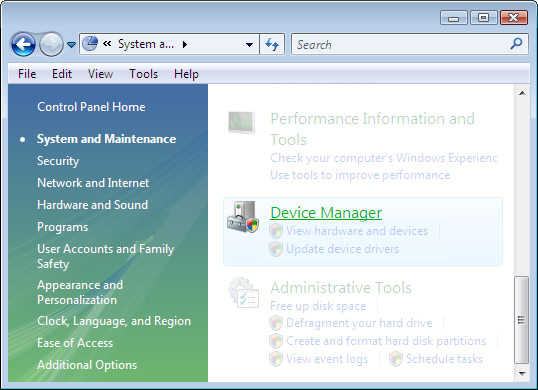Screen dimensions: 538x390
Task: Click shield icon beside View event logs
Action: pos(276,359)
